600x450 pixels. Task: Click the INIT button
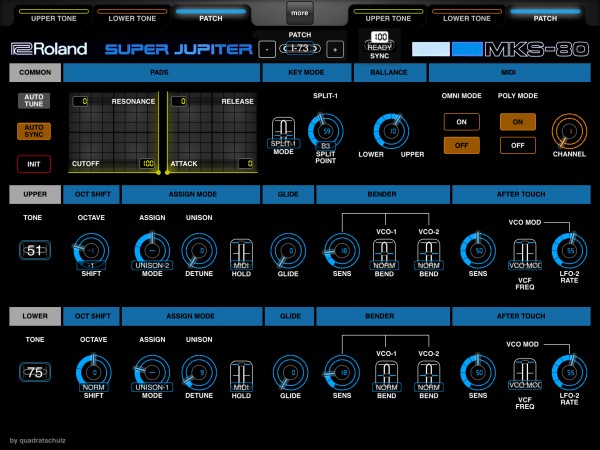pyautogui.click(x=34, y=164)
